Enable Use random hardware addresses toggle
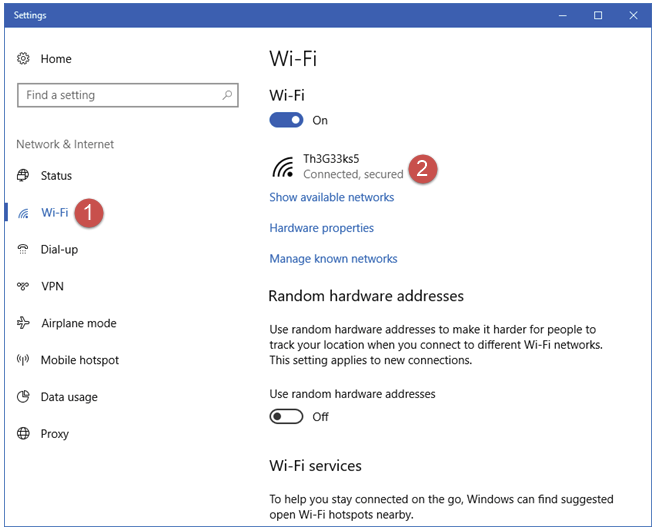The height and width of the screenshot is (529, 655). [x=286, y=417]
